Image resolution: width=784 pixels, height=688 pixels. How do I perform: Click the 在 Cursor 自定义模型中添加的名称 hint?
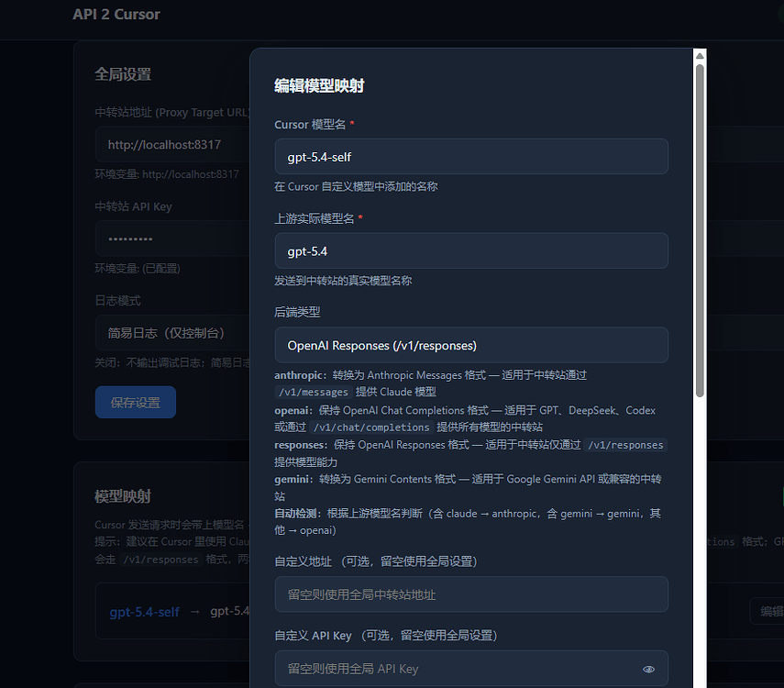point(356,186)
